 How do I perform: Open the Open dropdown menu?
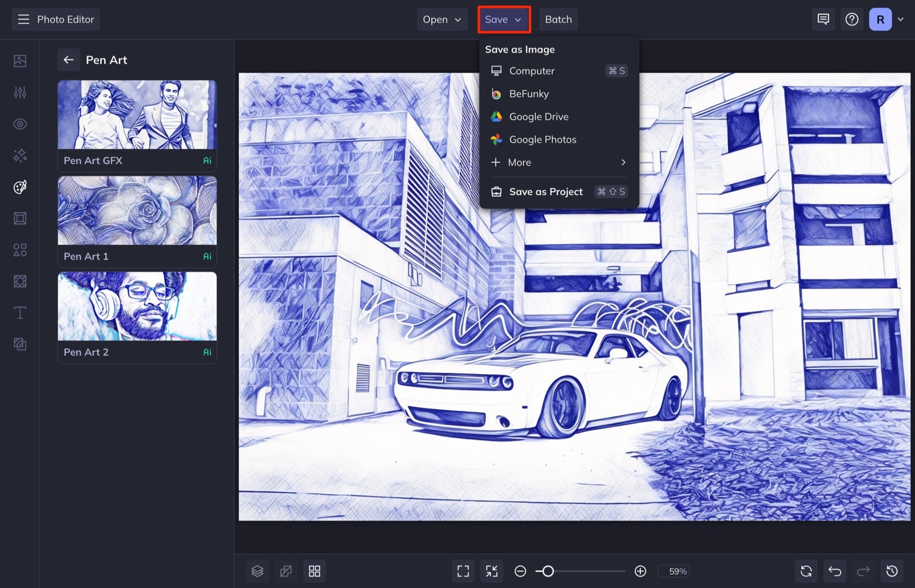pyautogui.click(x=441, y=19)
